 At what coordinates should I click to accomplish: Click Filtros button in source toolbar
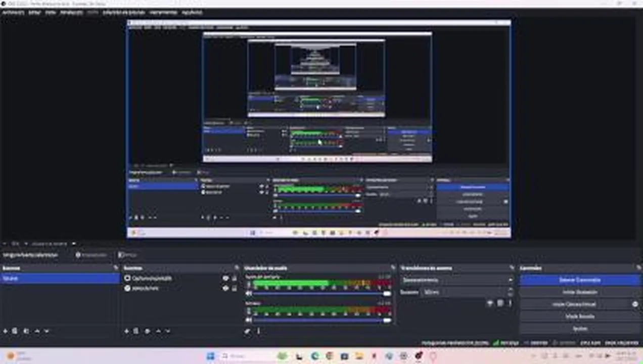pyautogui.click(x=127, y=255)
